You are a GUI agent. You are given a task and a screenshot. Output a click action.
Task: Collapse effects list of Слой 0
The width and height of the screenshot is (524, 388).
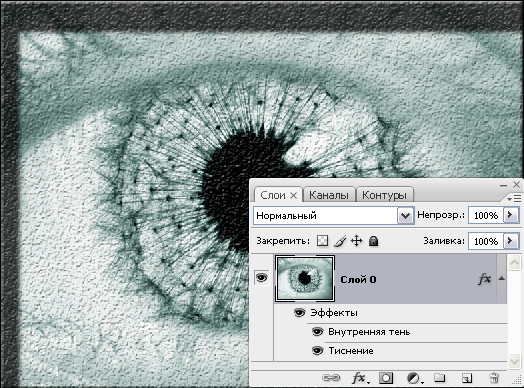(502, 278)
